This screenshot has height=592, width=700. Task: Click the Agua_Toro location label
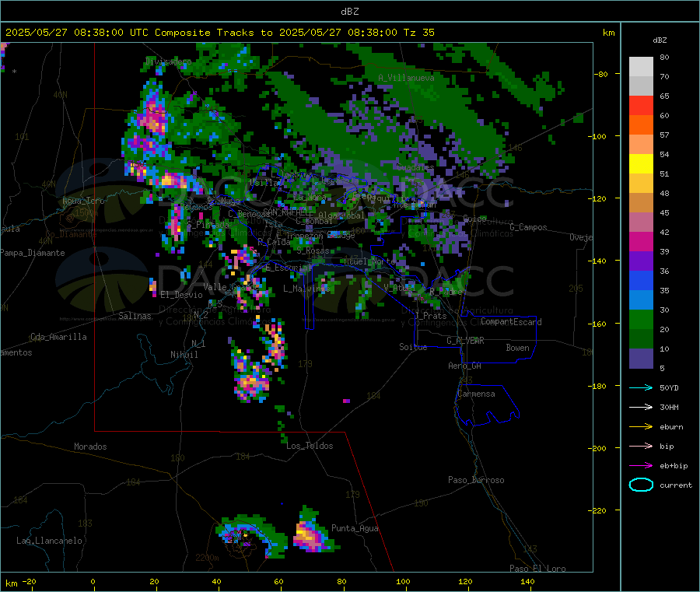pyautogui.click(x=83, y=201)
